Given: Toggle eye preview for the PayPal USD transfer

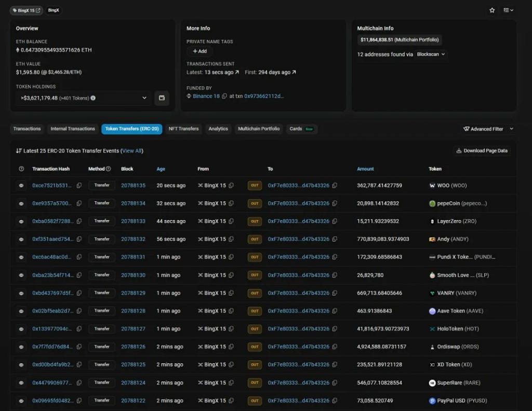Looking at the screenshot, I should 21,401.
